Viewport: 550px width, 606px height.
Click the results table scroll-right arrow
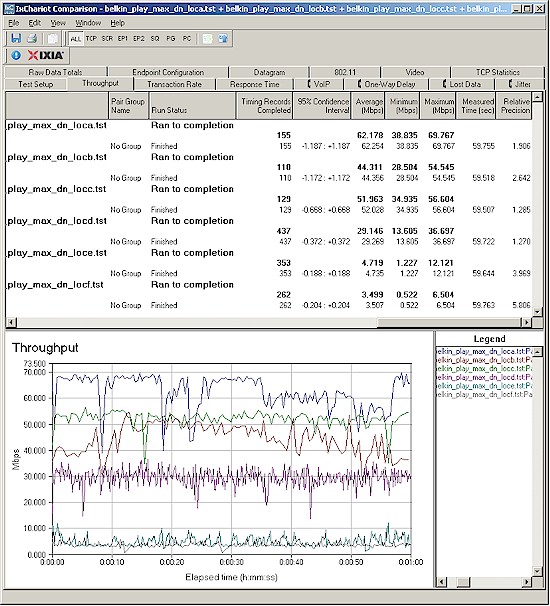pos(526,322)
